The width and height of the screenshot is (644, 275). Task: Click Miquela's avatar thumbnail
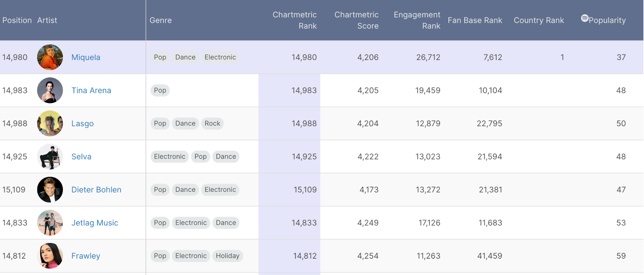[50, 57]
